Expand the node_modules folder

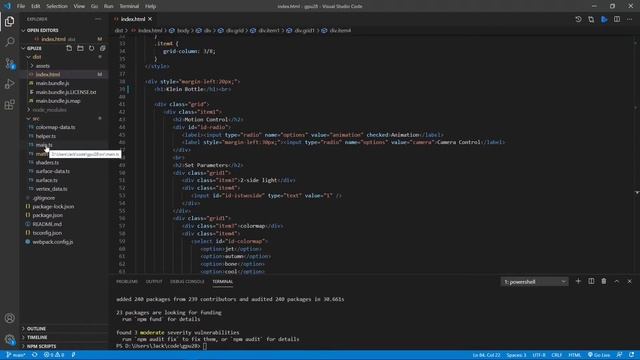point(49,110)
